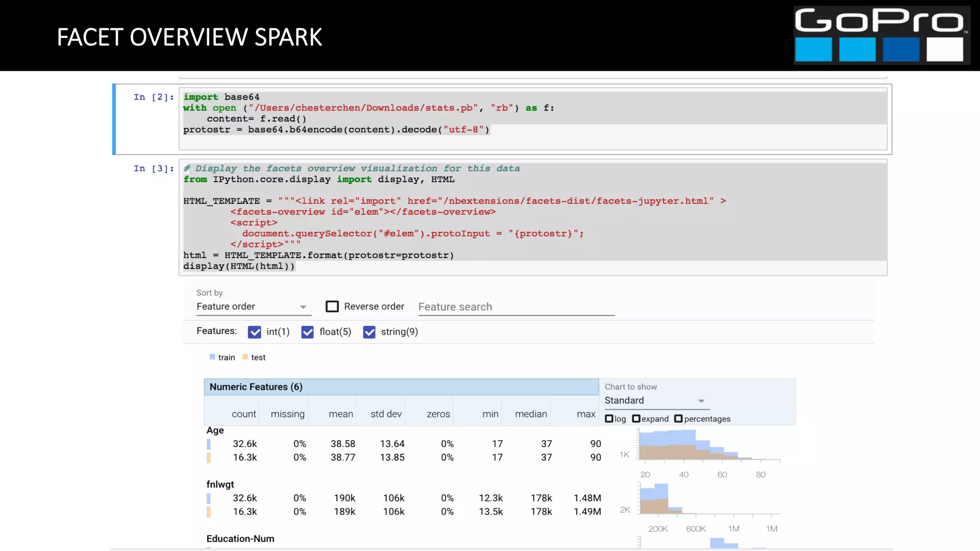Image resolution: width=980 pixels, height=551 pixels.
Task: Enable the log checkbox
Action: [x=609, y=419]
